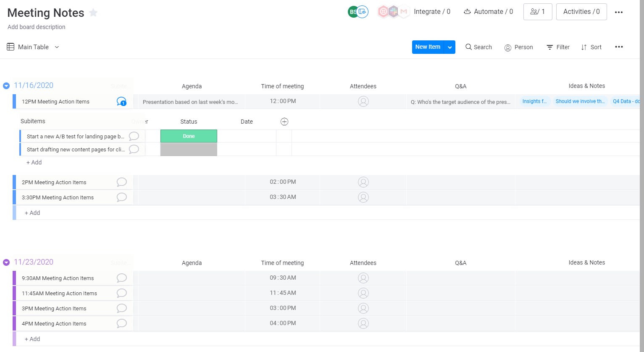Image resolution: width=644 pixels, height=352 pixels.
Task: Click the 11/23/2020 group title
Action: tap(34, 262)
